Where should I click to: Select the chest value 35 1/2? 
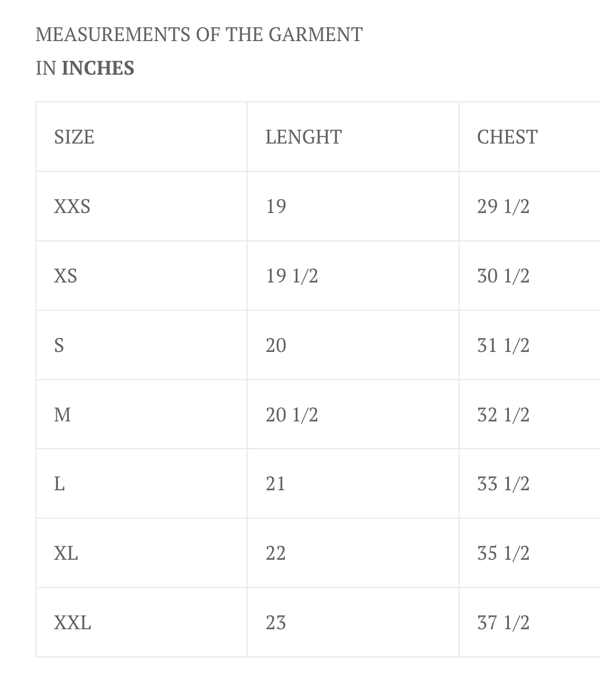click(503, 554)
